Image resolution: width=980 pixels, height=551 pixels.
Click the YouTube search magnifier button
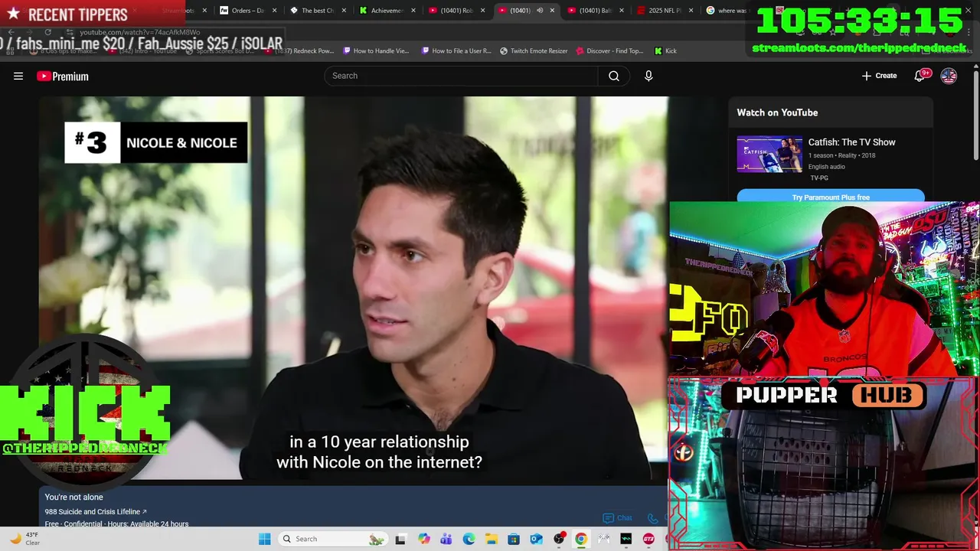tap(614, 76)
